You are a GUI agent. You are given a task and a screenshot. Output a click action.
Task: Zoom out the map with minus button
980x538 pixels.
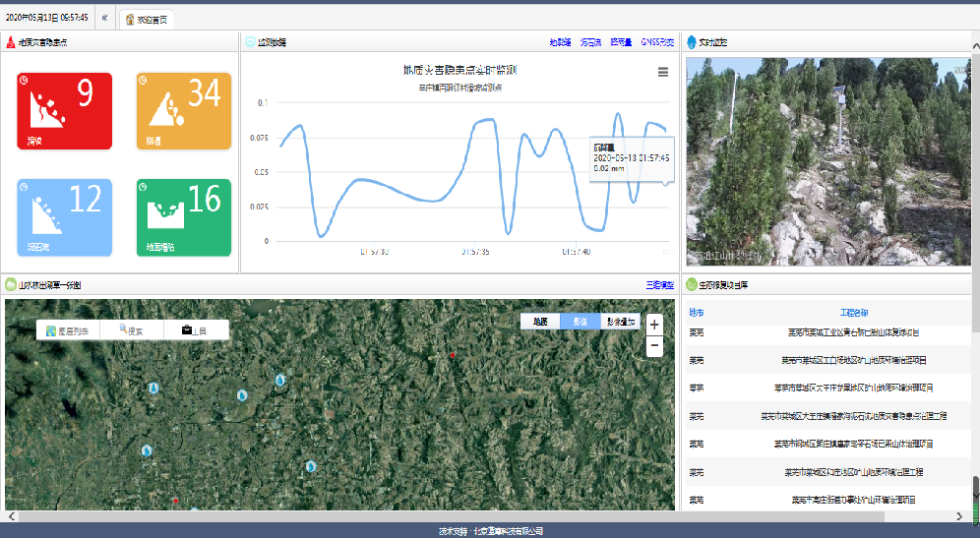click(x=654, y=345)
